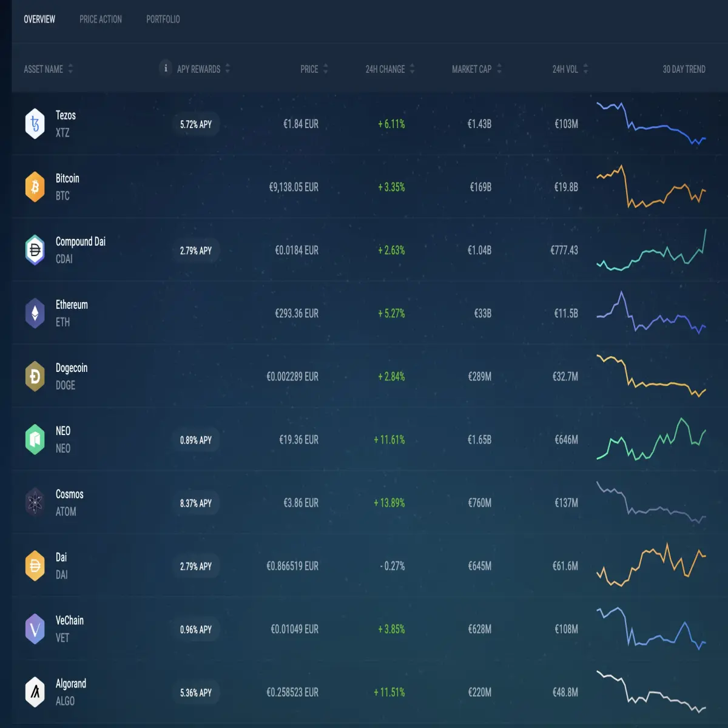Click the Bitcoin BTC coin icon

point(35,187)
